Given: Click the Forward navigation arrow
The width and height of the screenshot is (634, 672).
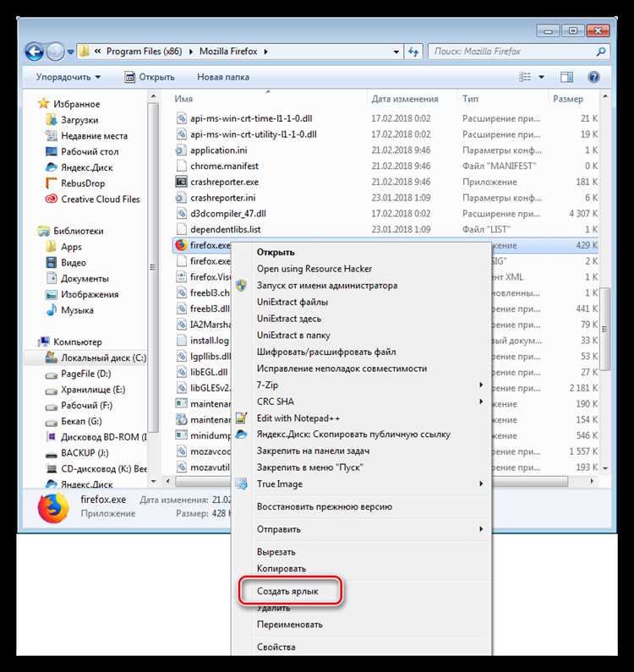Looking at the screenshot, I should [x=55, y=52].
